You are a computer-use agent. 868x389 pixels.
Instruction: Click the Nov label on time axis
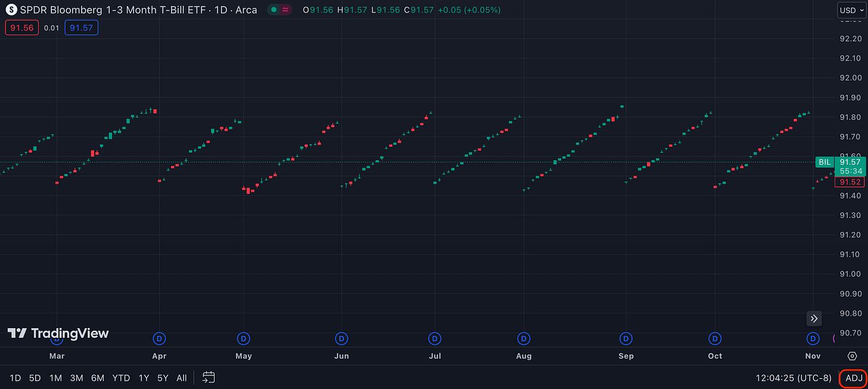[813, 356]
